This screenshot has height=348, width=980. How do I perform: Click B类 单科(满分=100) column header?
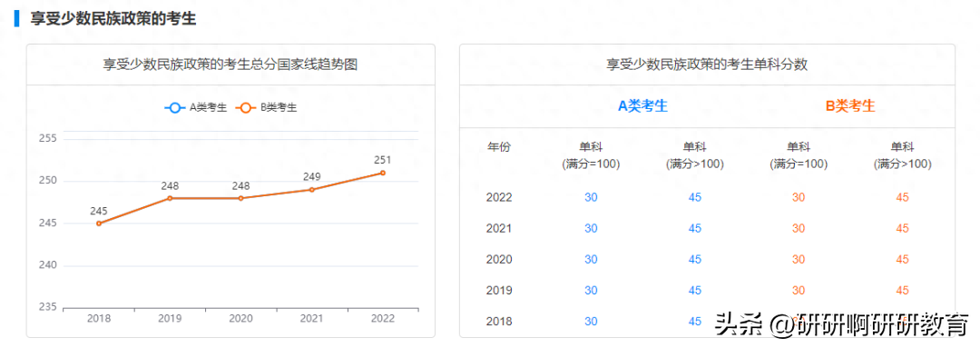[x=799, y=156]
